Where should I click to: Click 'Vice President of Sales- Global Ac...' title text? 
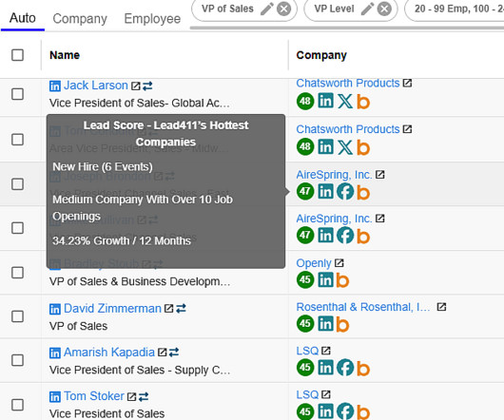[140, 103]
